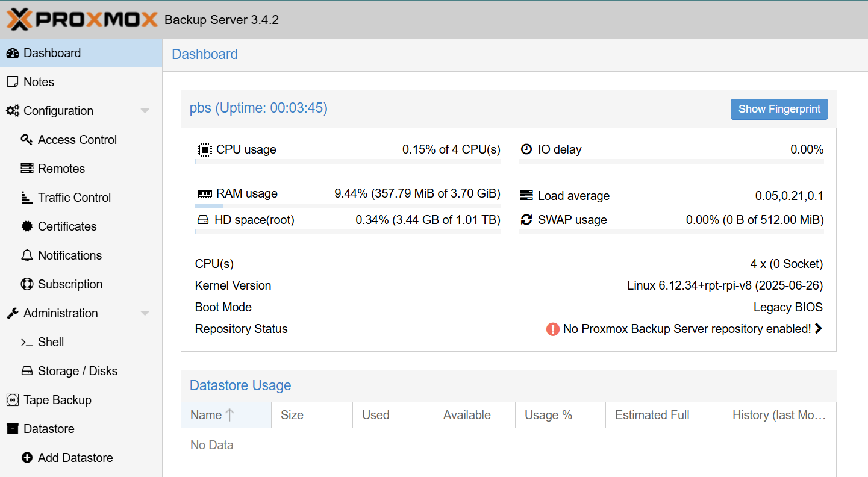
Task: Click Kernel Version value Linux 6.12.34+rpt-rpi-v8
Action: 725,285
